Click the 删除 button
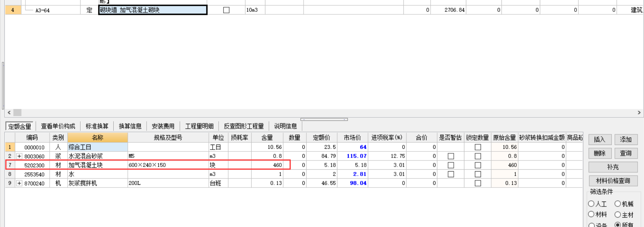The height and width of the screenshot is (227, 644). (600, 153)
